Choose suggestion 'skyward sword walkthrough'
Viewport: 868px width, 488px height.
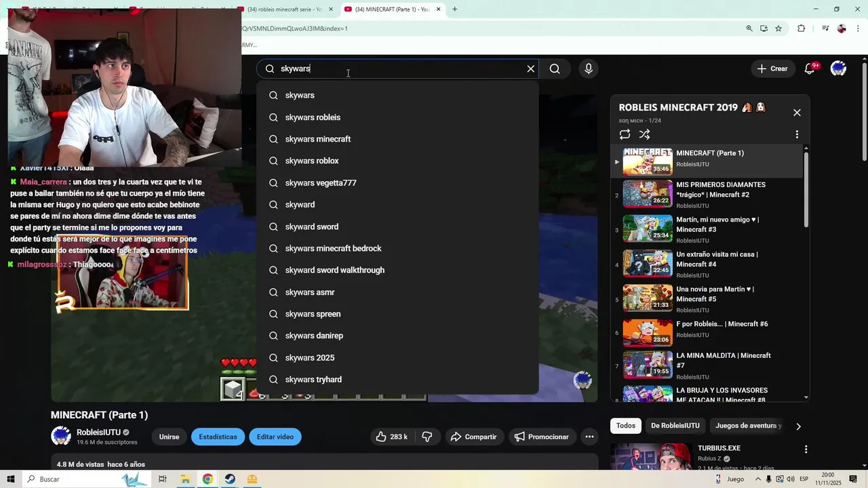(x=397, y=270)
